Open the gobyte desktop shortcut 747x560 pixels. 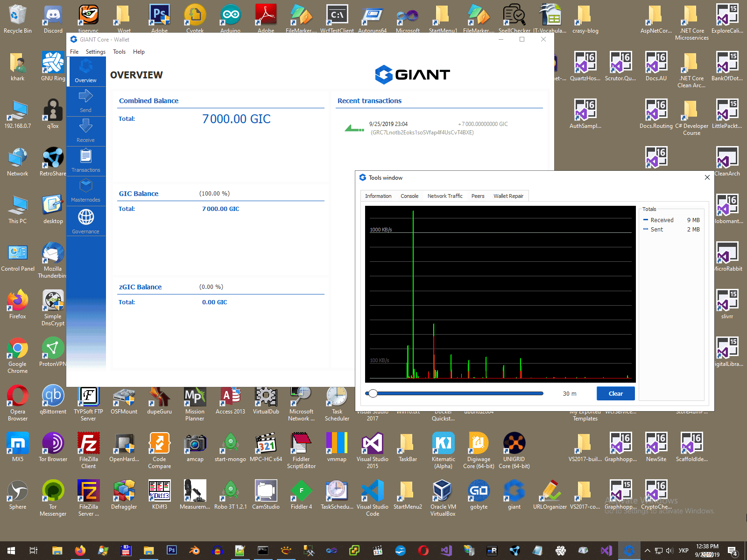(x=479, y=495)
